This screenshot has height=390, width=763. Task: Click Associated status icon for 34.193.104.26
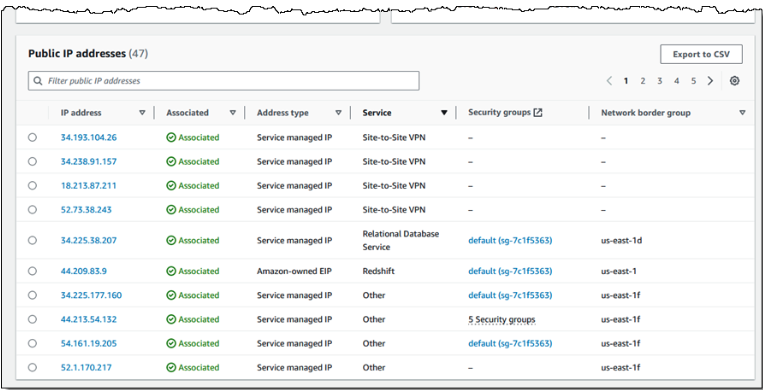[x=171, y=137]
